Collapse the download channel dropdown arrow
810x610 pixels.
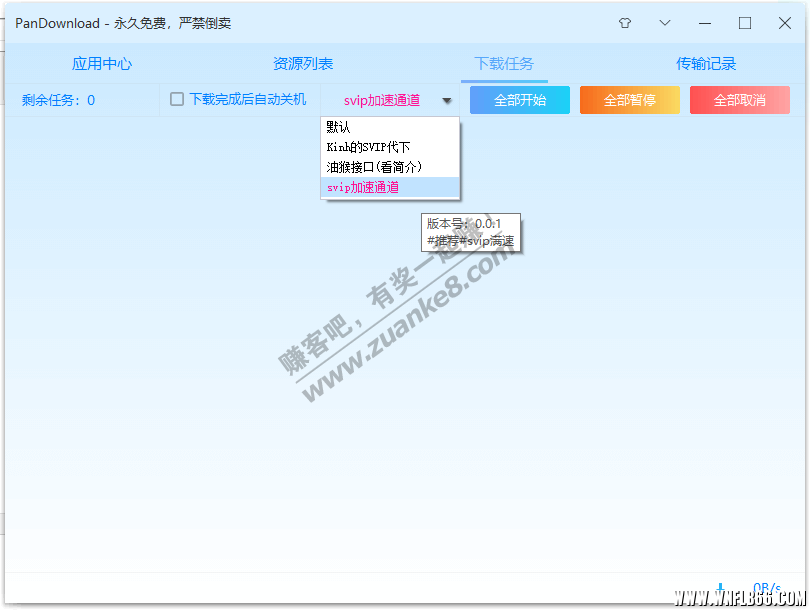click(x=447, y=100)
